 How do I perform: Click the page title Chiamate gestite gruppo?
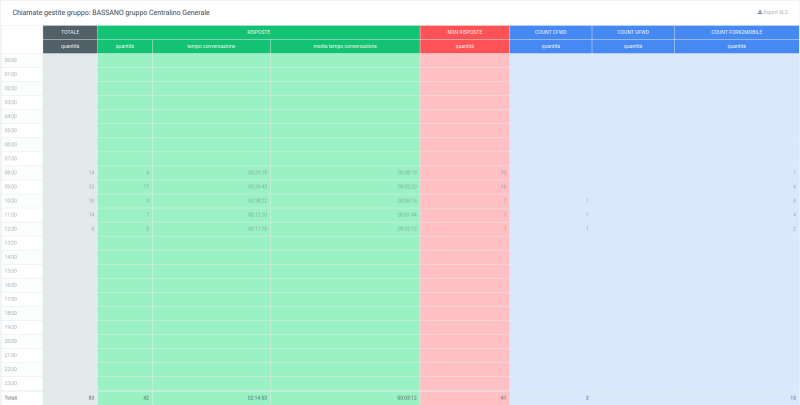111,12
